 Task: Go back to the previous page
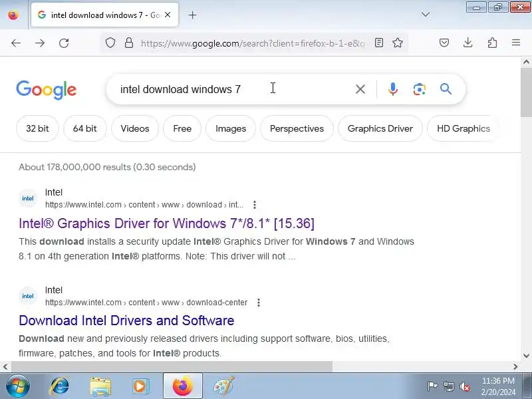pyautogui.click(x=16, y=43)
